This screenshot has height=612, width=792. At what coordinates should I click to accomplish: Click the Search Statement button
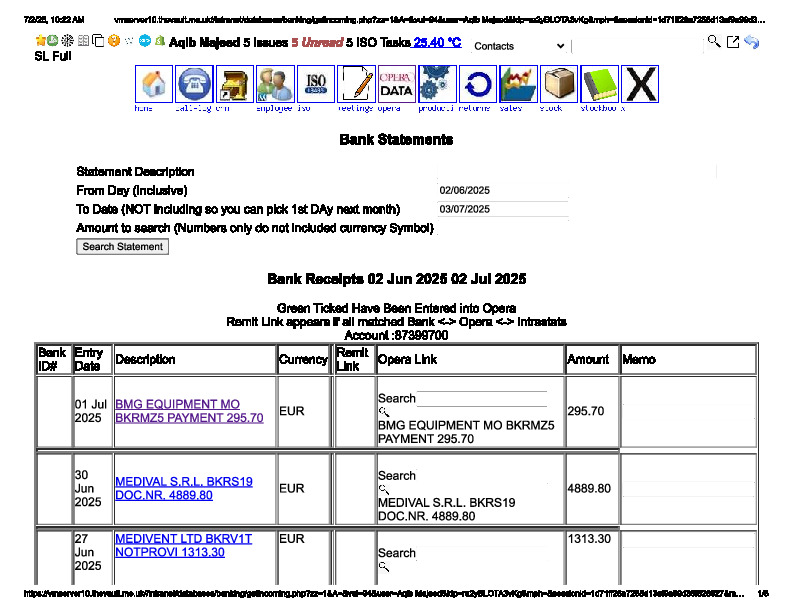pos(122,247)
